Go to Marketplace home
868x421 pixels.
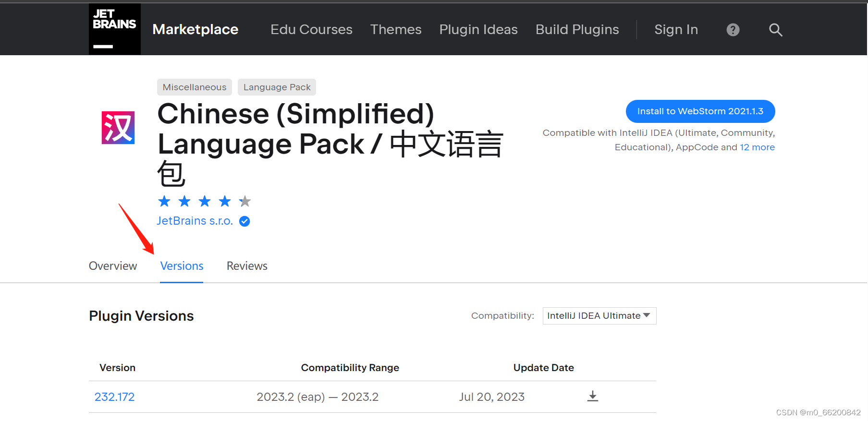coord(195,29)
